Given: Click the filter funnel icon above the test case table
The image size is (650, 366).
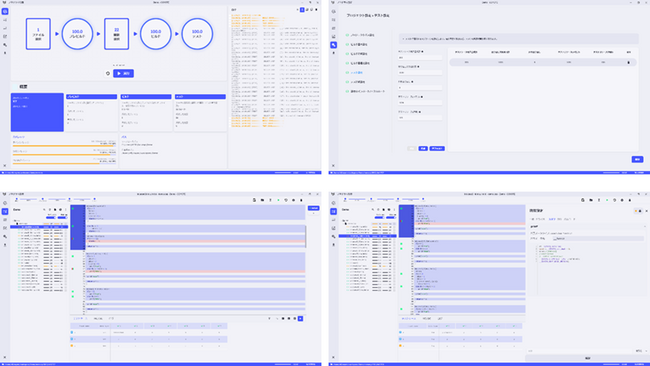Looking at the screenshot, I should coord(269,318).
